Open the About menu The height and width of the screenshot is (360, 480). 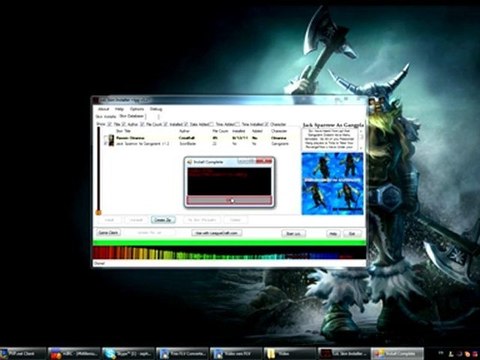click(103, 109)
